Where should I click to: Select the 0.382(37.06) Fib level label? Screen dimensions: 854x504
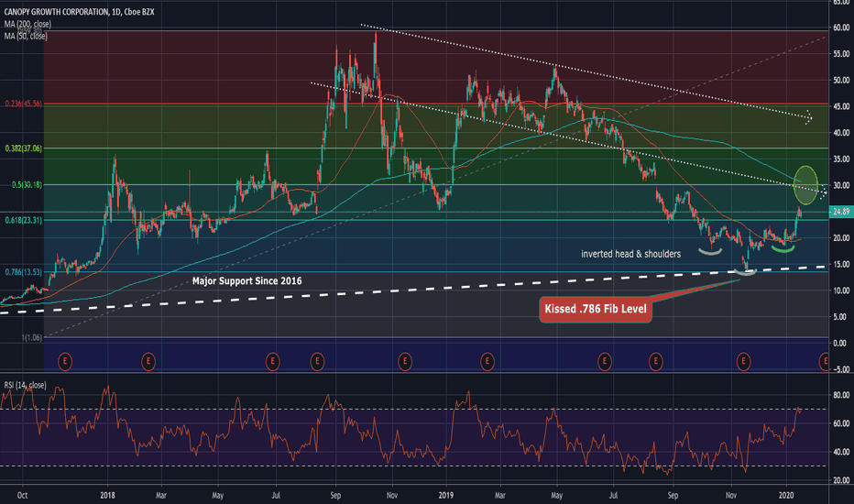pos(24,148)
